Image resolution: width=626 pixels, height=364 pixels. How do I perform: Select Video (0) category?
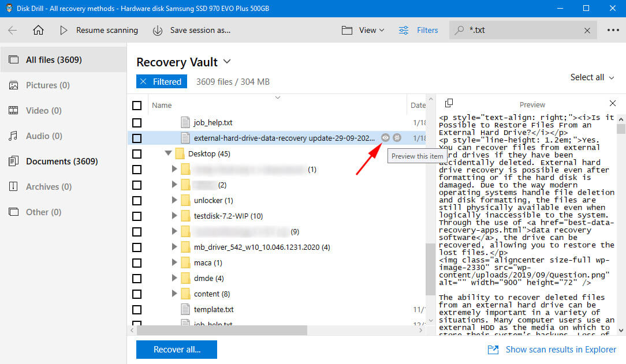tap(64, 110)
